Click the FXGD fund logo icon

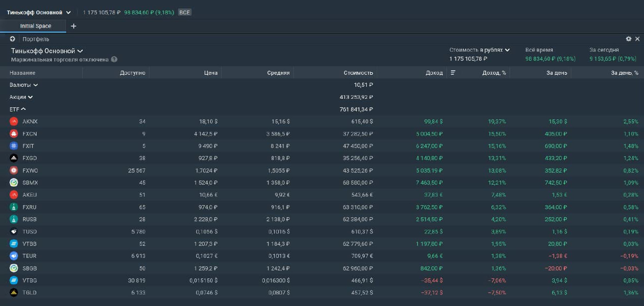(14, 158)
